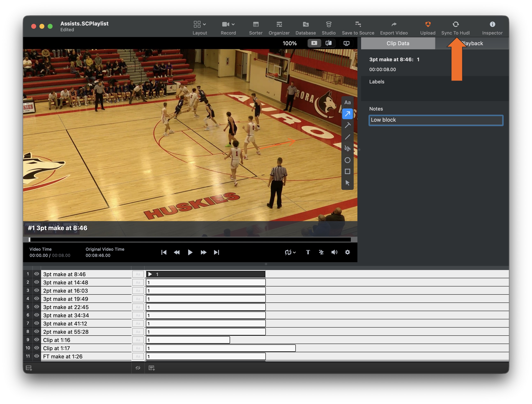This screenshot has width=532, height=404.
Task: Skip to the next clip
Action: click(x=216, y=252)
